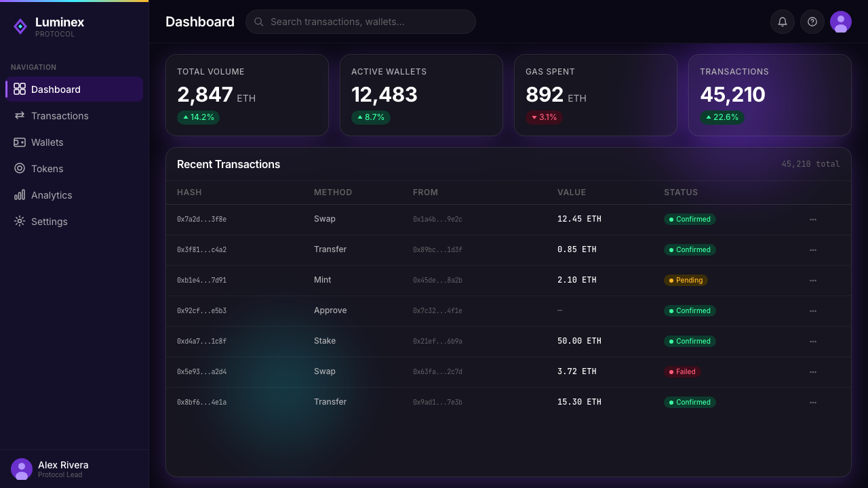Image resolution: width=868 pixels, height=488 pixels.
Task: Click the 45,210 total label
Action: [810, 164]
